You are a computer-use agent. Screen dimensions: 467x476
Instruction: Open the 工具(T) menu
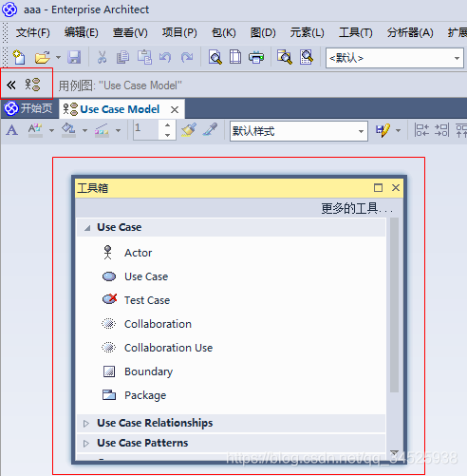(356, 32)
